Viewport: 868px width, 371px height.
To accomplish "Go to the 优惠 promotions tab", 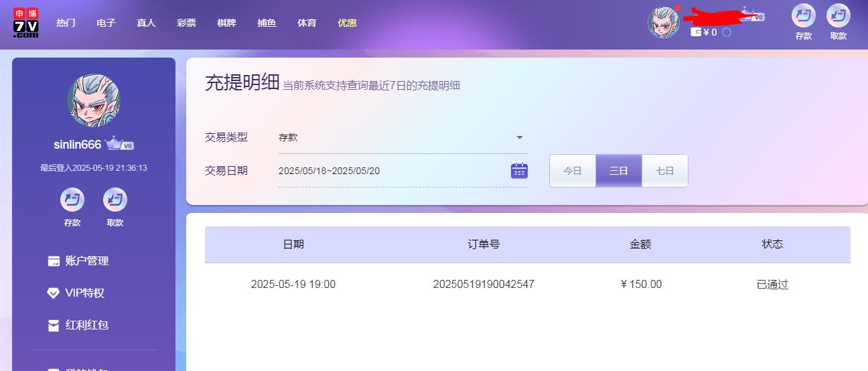I will point(347,23).
